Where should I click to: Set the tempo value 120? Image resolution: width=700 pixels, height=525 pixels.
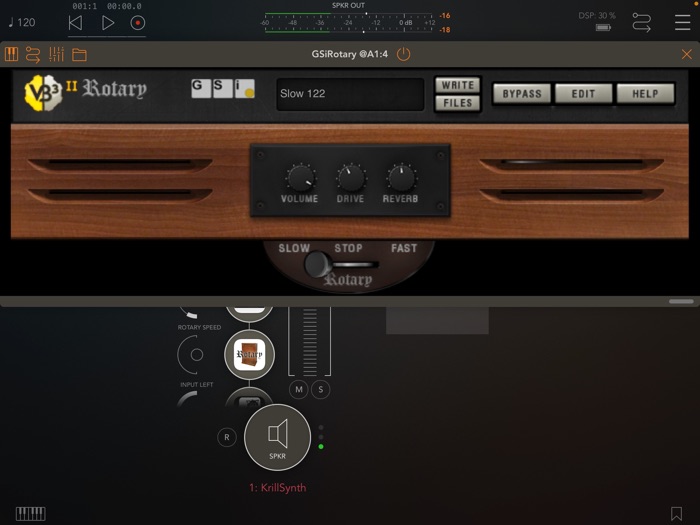pos(22,22)
